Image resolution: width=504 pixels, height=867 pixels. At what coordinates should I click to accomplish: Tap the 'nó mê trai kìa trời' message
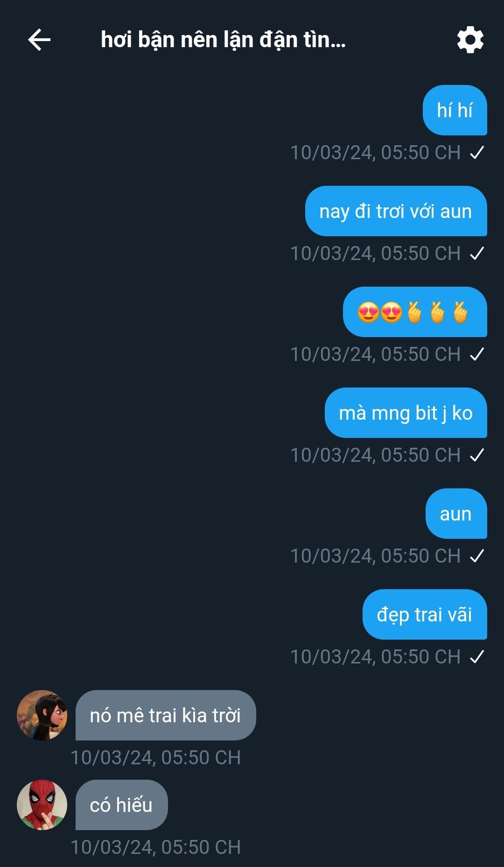[x=166, y=715]
